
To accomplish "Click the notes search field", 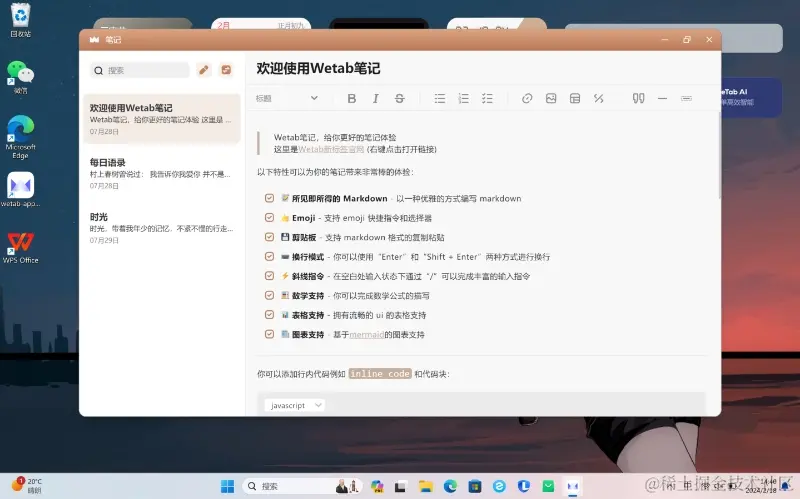I will (140, 70).
